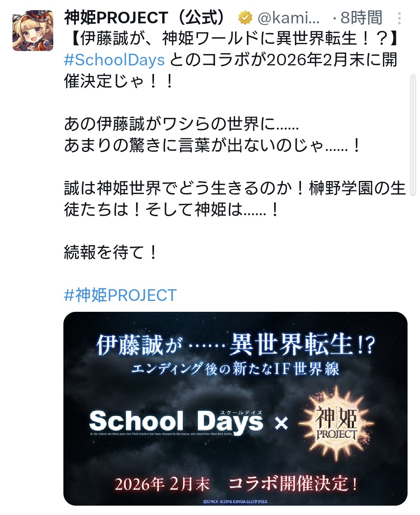Viewport: 420px width, 515px height.
Task: Click the 伊藤誠が……異世界転生!? banner headline
Action: [236, 345]
